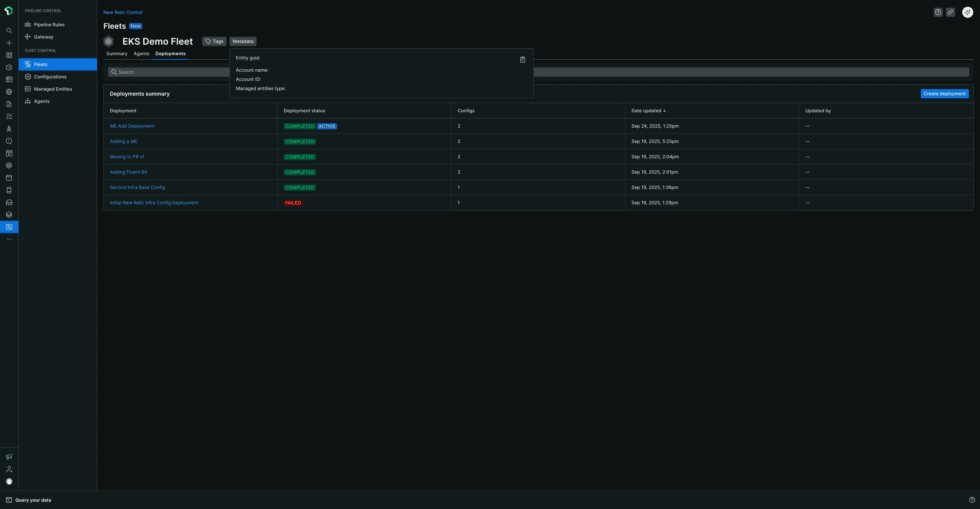Viewport: 980px width, 509px height.
Task: Open the dashboards grid icon in rail
Action: click(9, 55)
